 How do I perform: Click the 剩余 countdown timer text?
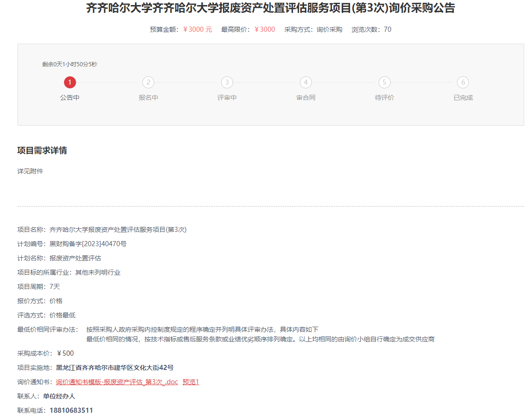[70, 64]
